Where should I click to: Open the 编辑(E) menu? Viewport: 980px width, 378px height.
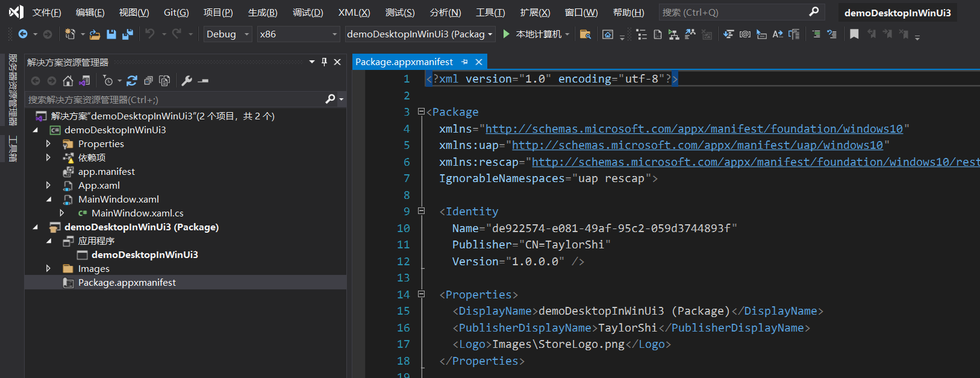click(x=90, y=12)
